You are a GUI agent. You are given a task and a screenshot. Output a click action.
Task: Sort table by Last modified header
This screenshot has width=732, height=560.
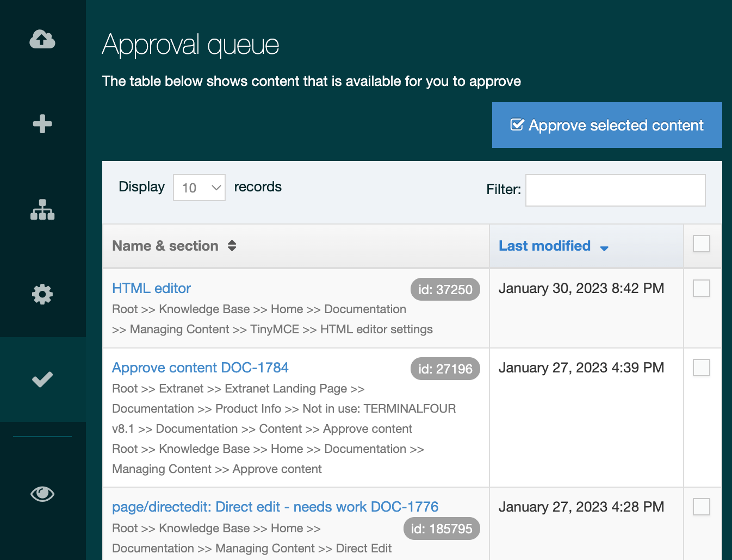544,246
